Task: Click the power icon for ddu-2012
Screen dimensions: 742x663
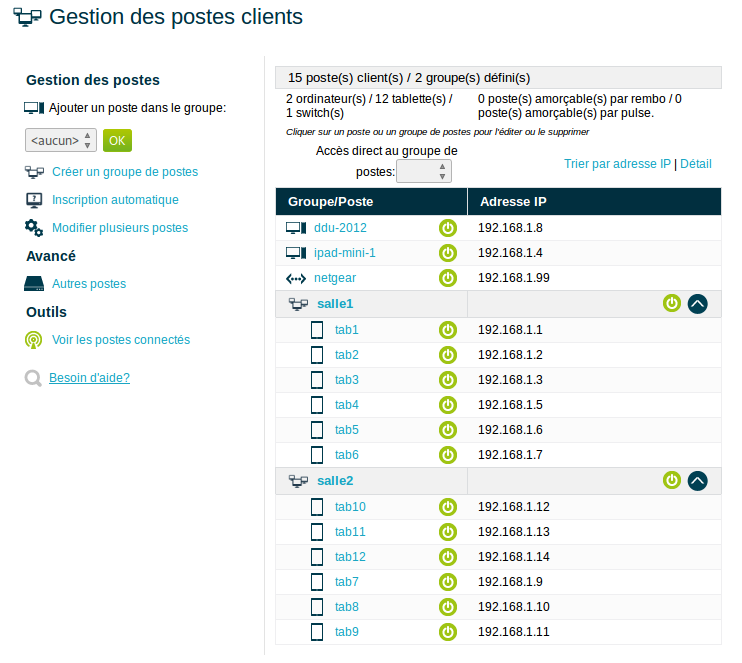Action: (448, 228)
